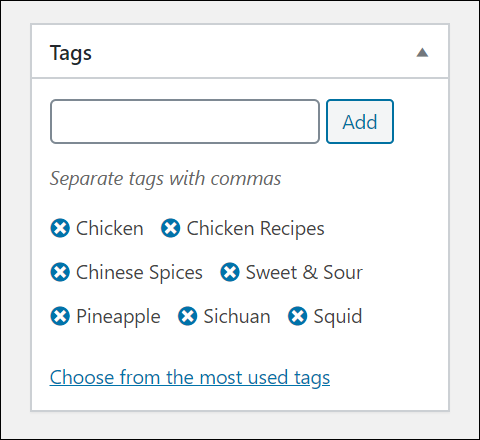This screenshot has width=480, height=440.
Task: Remove the Sichuan tag
Action: coord(187,316)
